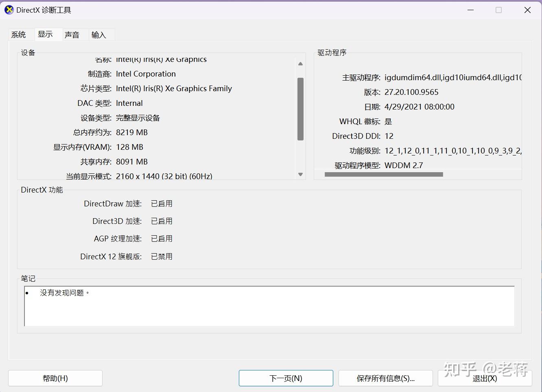The image size is (542, 392).
Task: Click the DirectX dialog title icon
Action: [9, 10]
